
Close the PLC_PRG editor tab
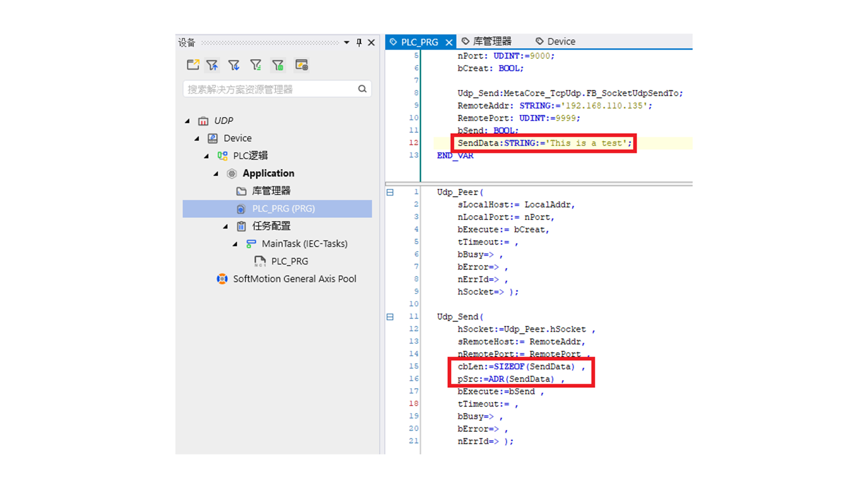click(x=449, y=42)
